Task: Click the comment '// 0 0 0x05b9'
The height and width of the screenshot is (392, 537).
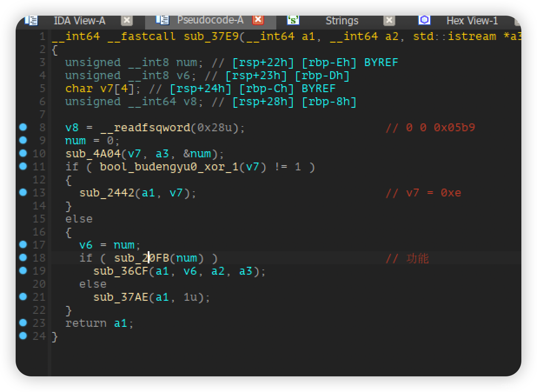Action: click(x=430, y=127)
